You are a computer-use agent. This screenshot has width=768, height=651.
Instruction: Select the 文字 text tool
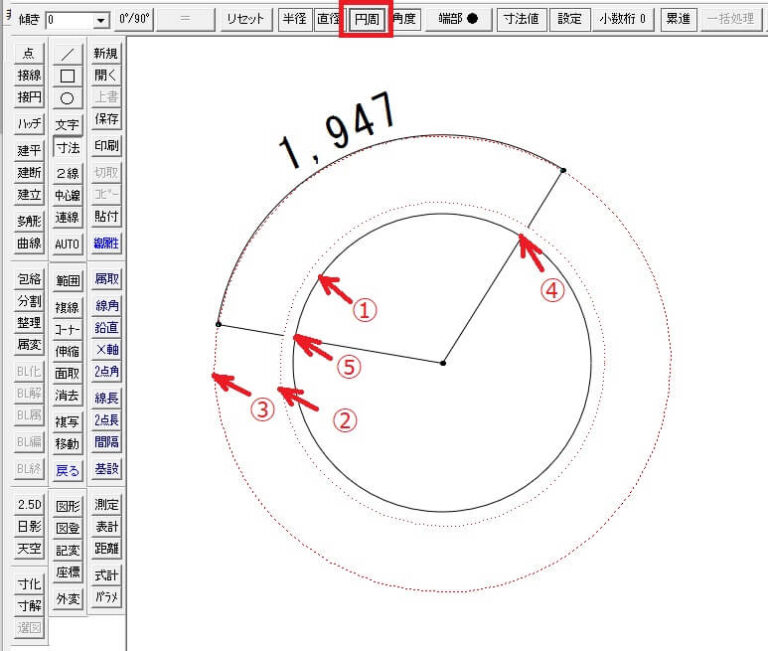coord(67,125)
